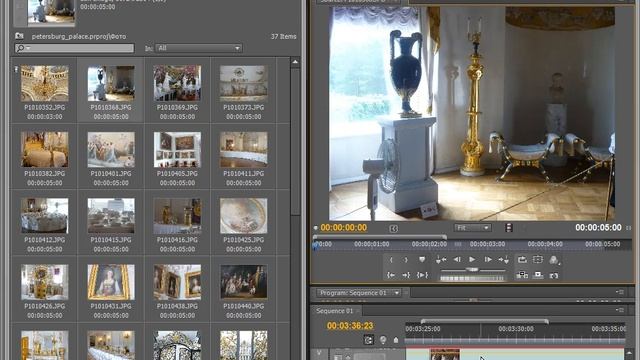This screenshot has height=360, width=640.
Task: Click the Project panel vertical scrollbar thumb
Action: (x=295, y=141)
